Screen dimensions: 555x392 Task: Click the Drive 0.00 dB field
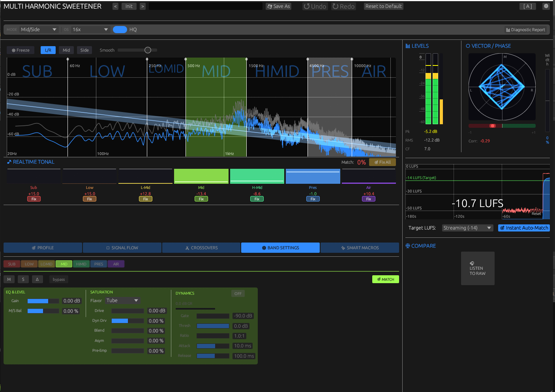pos(157,311)
